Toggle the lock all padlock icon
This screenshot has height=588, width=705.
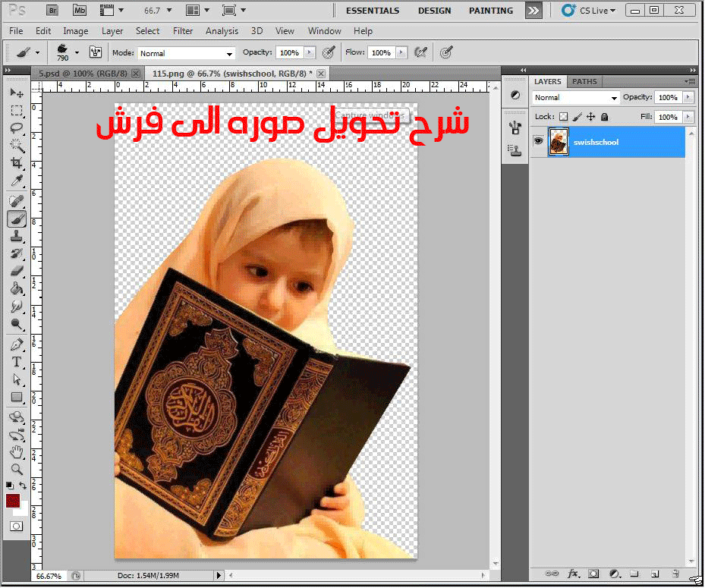[605, 117]
